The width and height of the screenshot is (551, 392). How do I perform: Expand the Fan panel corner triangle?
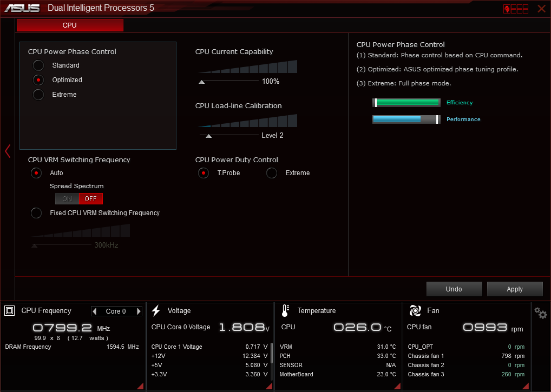[526, 386]
